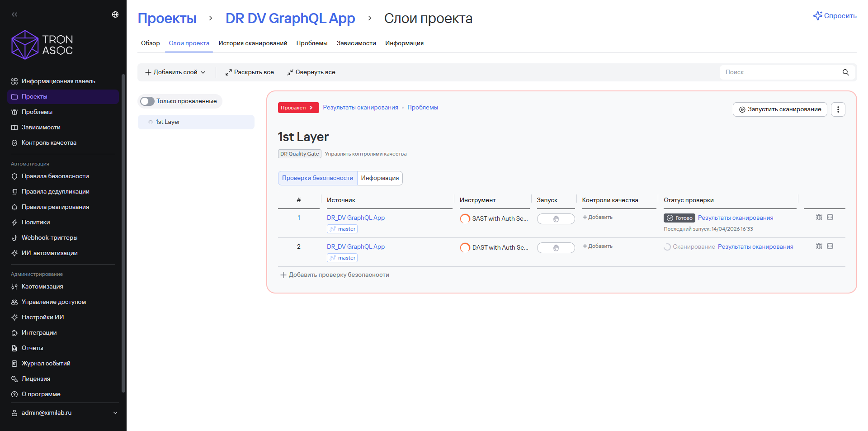The height and width of the screenshot is (431, 868).
Task: Click bug icon in DAST row
Action: pyautogui.click(x=819, y=246)
